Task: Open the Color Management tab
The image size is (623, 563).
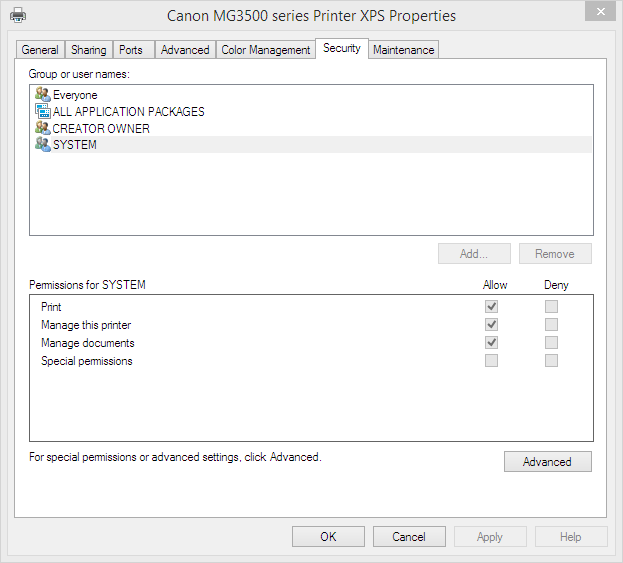Action: point(266,50)
